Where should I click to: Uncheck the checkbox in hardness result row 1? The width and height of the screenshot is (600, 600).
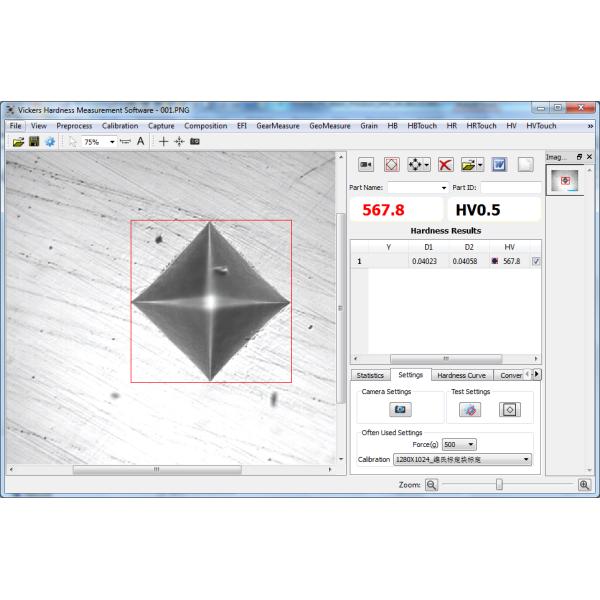point(536,261)
